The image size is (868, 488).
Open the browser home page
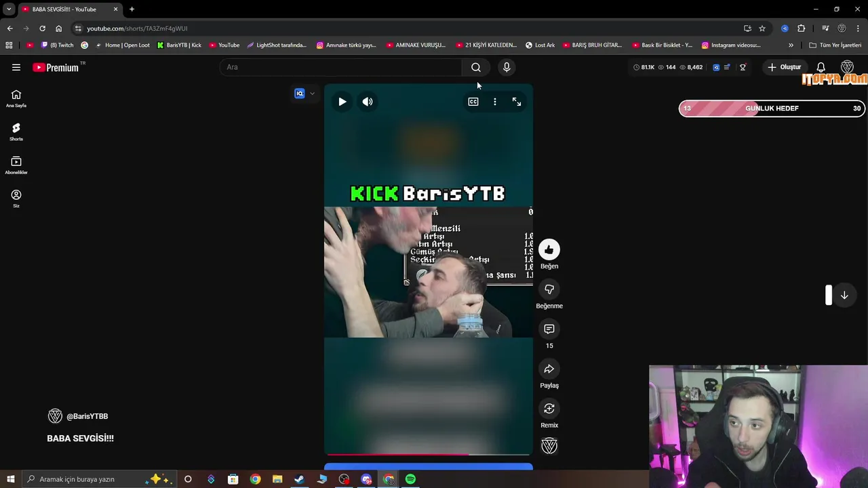pyautogui.click(x=58, y=28)
